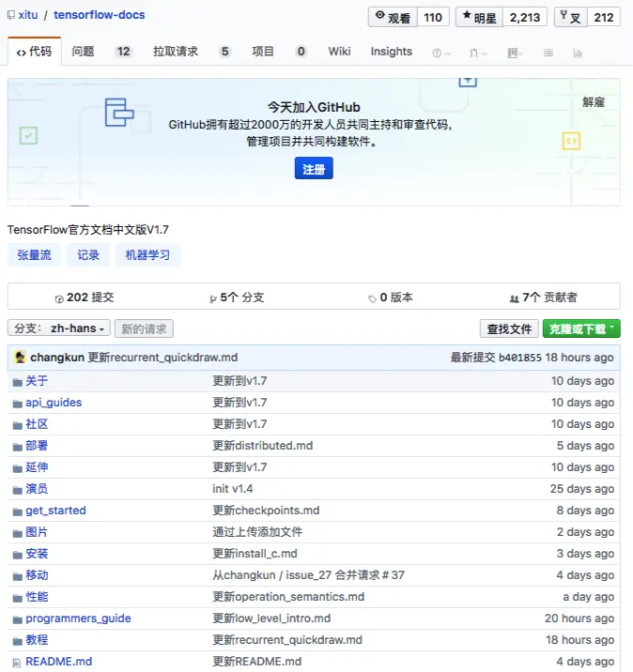View the 5个 分支 branches
The width and height of the screenshot is (633, 672).
coord(237,297)
